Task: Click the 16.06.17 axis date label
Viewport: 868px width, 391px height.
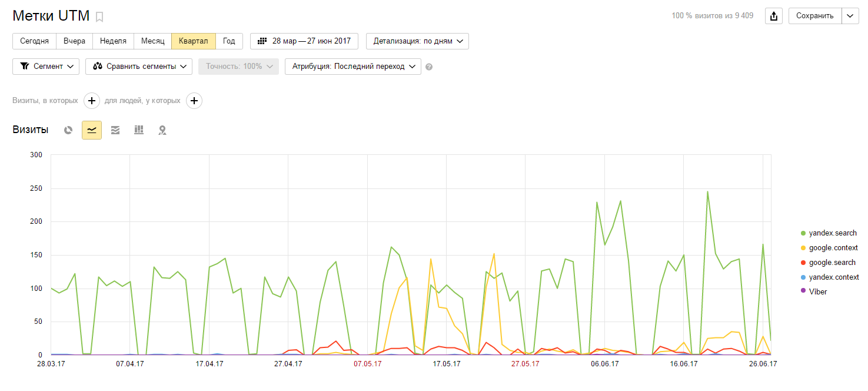Action: [683, 364]
